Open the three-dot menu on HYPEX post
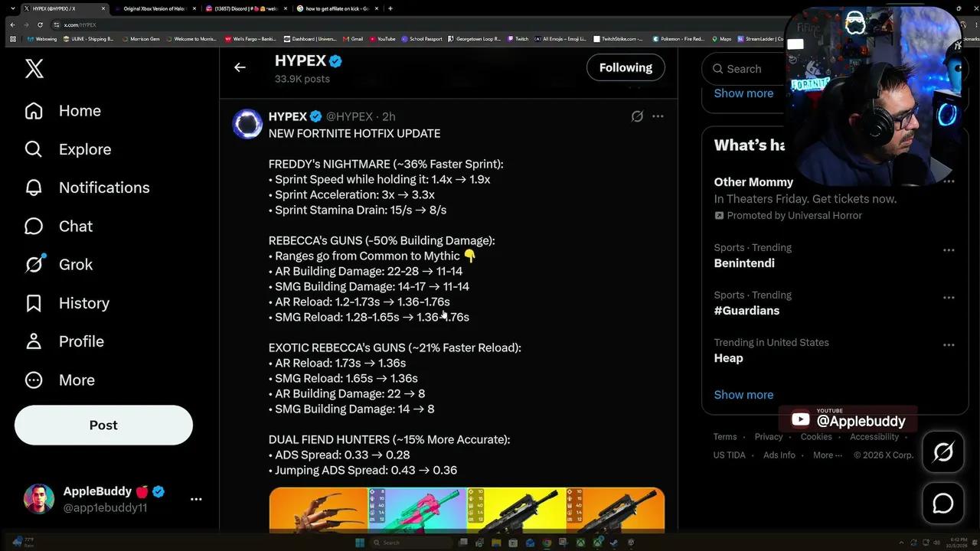This screenshot has height=551, width=980. pyautogui.click(x=658, y=116)
